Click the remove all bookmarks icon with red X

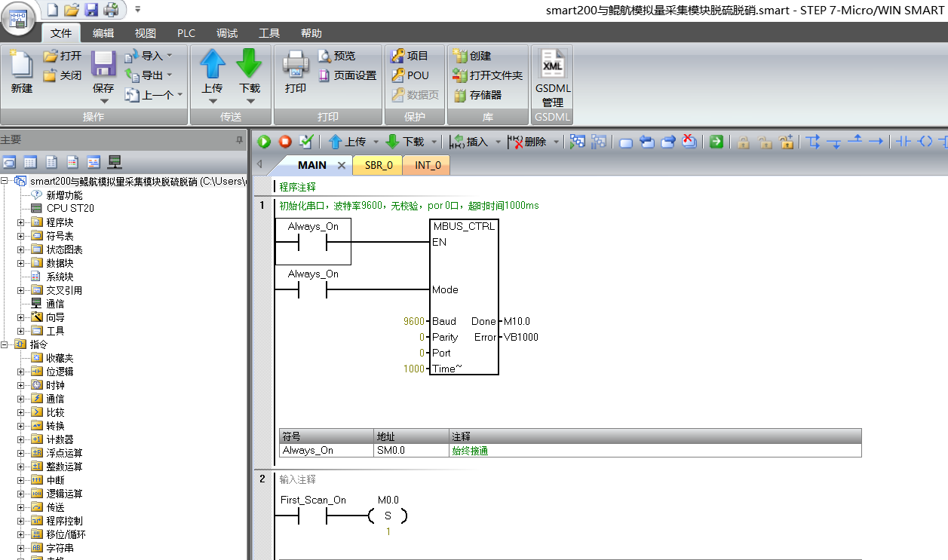click(x=689, y=142)
